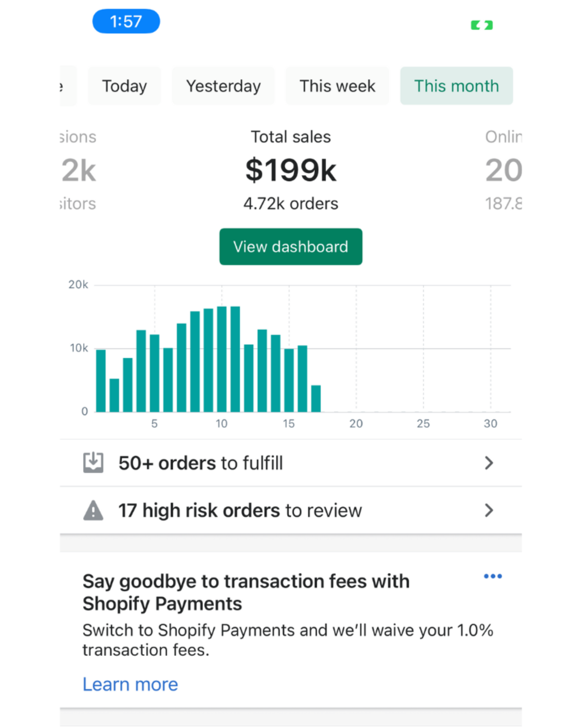Viewport: 582px width, 728px height.
Task: Select the This week tab
Action: (337, 86)
